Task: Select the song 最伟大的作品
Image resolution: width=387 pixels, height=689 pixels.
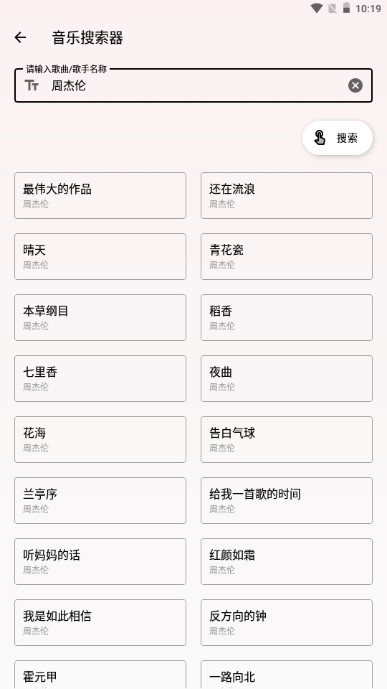Action: pyautogui.click(x=100, y=196)
